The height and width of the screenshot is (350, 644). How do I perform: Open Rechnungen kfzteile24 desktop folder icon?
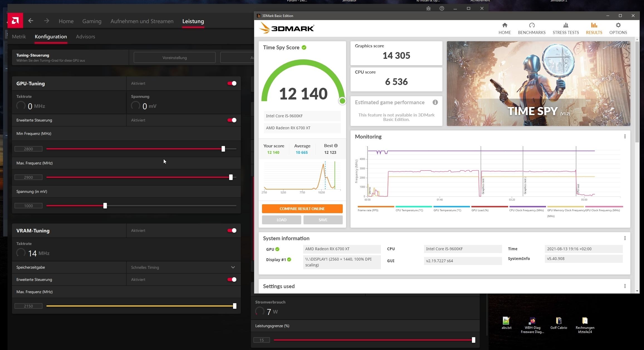pyautogui.click(x=585, y=320)
